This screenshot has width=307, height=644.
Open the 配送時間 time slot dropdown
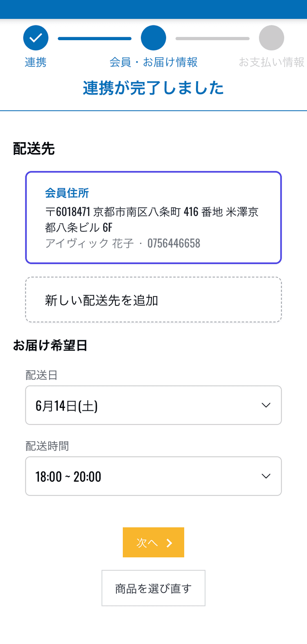pyautogui.click(x=153, y=476)
